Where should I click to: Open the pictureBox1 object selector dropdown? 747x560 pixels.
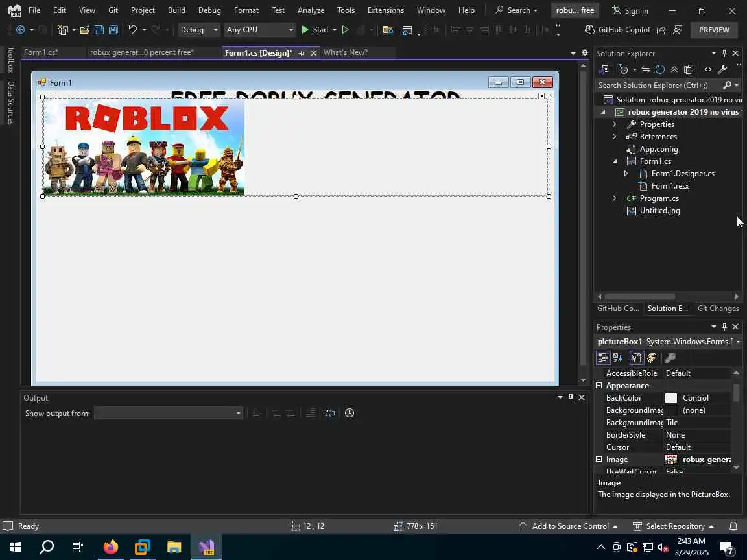click(738, 342)
